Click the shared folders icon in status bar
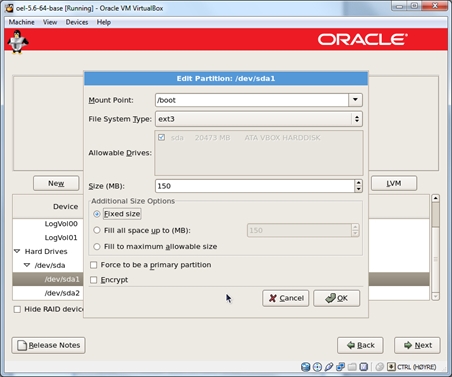 tap(352, 367)
